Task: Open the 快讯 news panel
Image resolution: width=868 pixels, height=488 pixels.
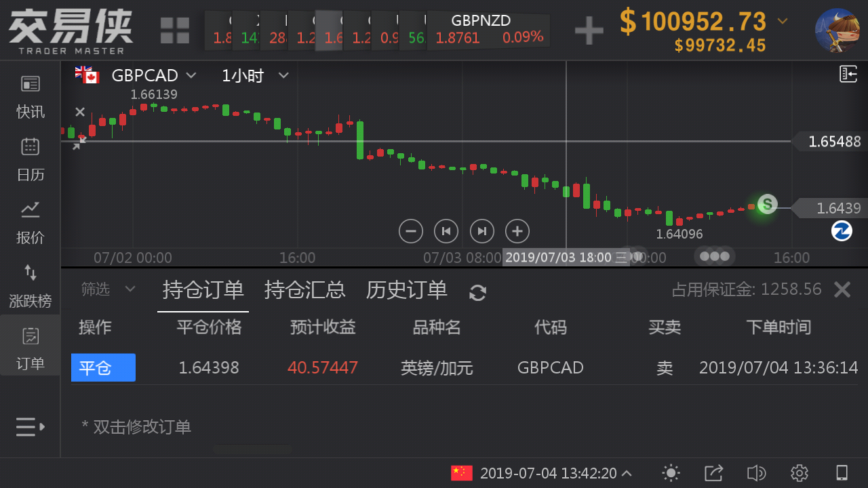Action: tap(31, 97)
